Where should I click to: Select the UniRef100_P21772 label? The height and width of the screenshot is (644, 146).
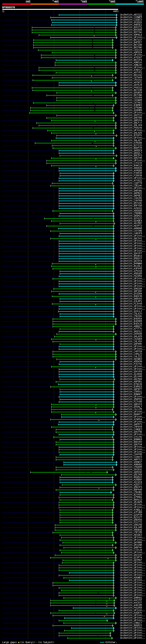click(131, 522)
